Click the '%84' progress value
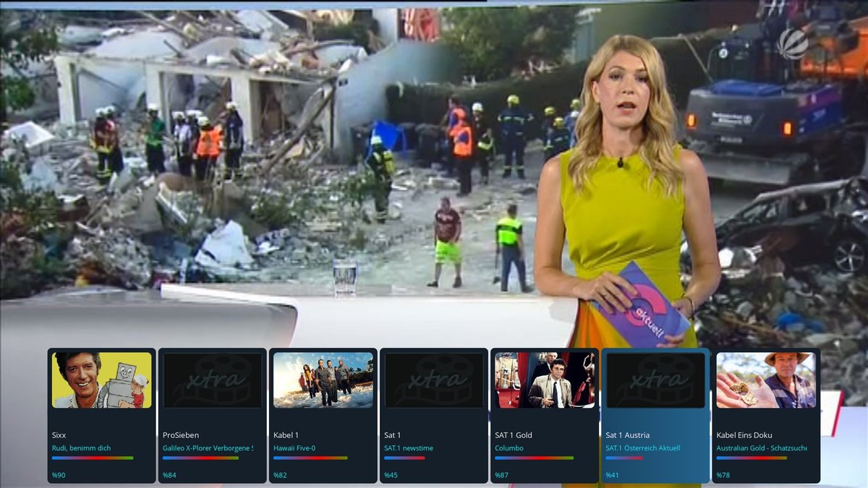Screen dimensions: 868x488 [x=169, y=475]
